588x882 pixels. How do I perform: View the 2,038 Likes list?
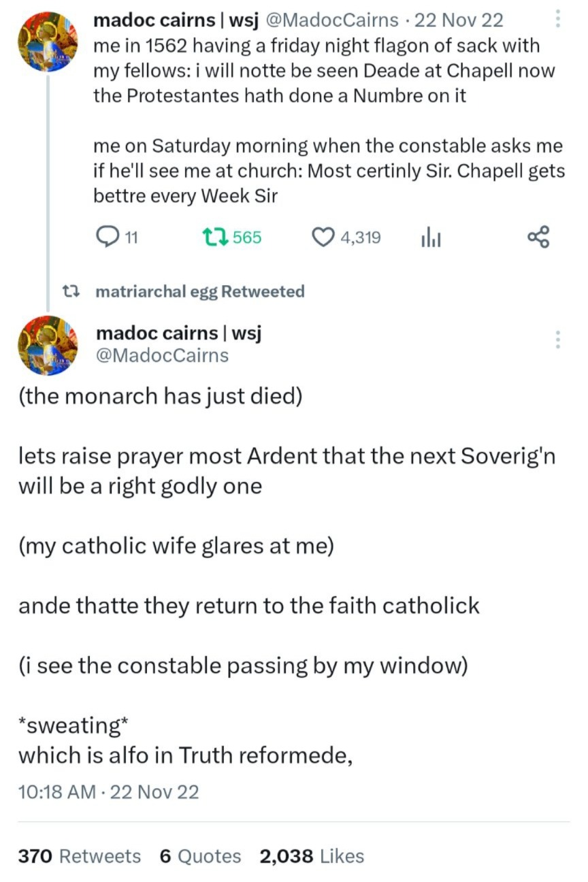pyautogui.click(x=312, y=856)
